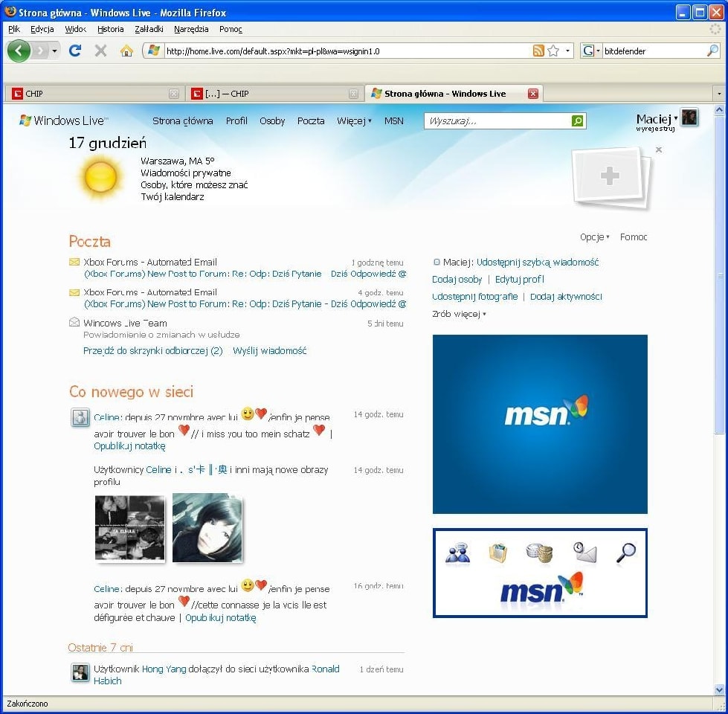Open the Zakładki menu

click(x=149, y=29)
